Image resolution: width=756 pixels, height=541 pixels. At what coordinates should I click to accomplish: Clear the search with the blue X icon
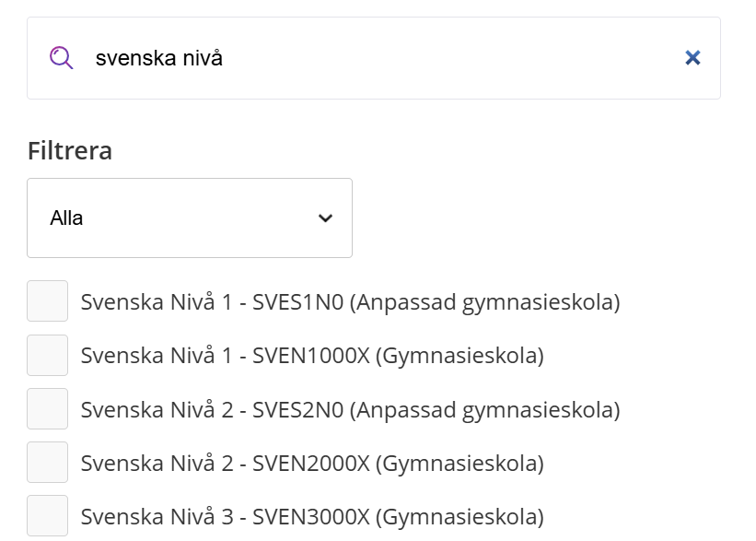click(x=692, y=58)
